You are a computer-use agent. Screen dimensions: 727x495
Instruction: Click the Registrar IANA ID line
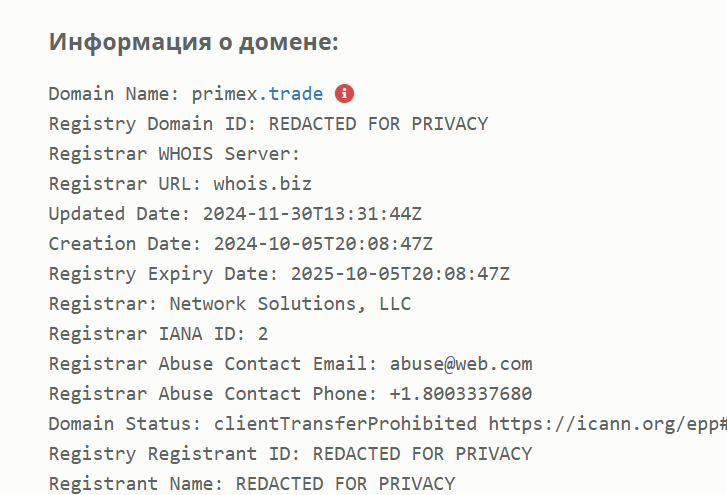[x=159, y=334]
